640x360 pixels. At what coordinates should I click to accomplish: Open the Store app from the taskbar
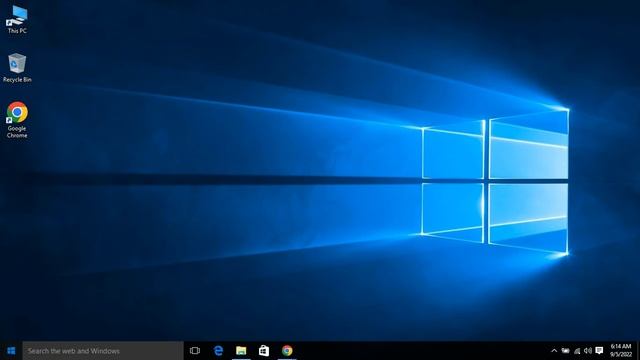pyautogui.click(x=264, y=351)
